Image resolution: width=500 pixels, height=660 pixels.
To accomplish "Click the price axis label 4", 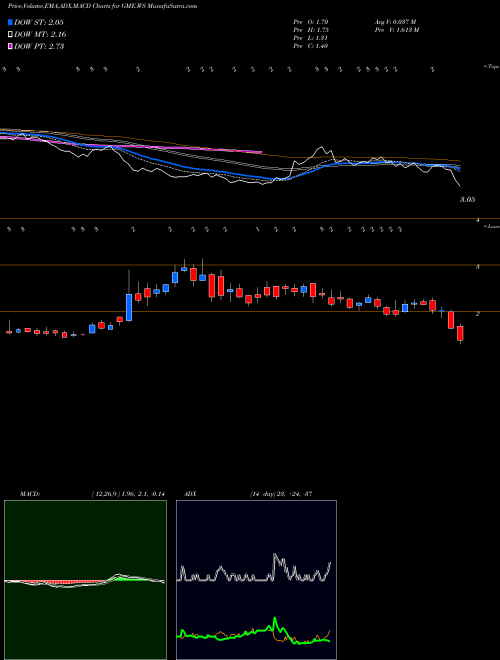I will click(x=478, y=220).
